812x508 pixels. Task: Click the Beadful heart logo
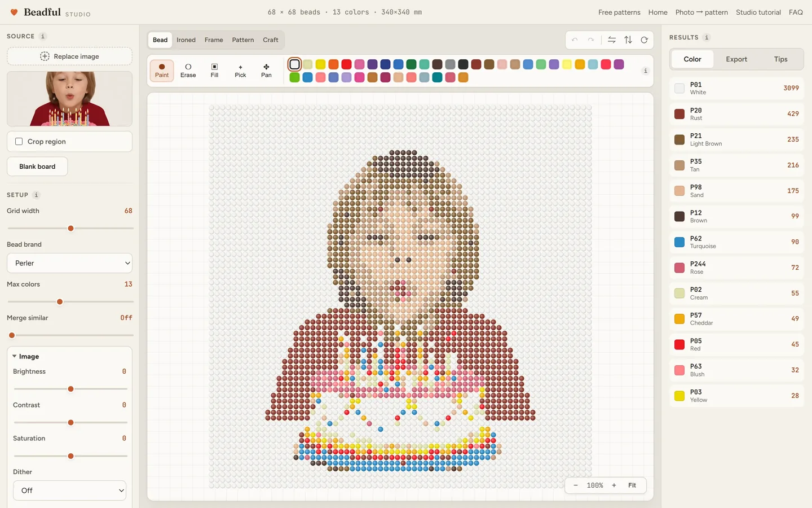tap(14, 12)
